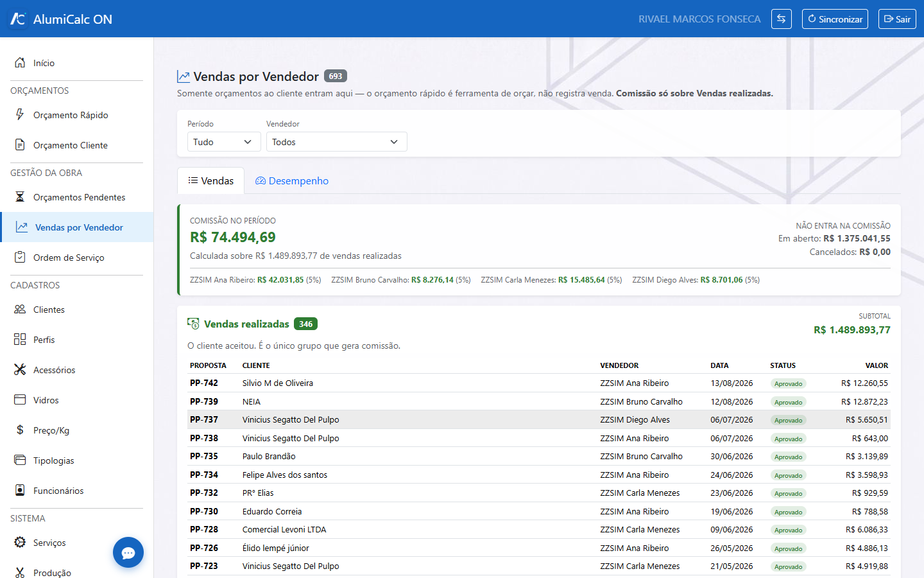Click date 26/05/2026 in PP-726 row
The width and height of the screenshot is (924, 578).
(732, 548)
